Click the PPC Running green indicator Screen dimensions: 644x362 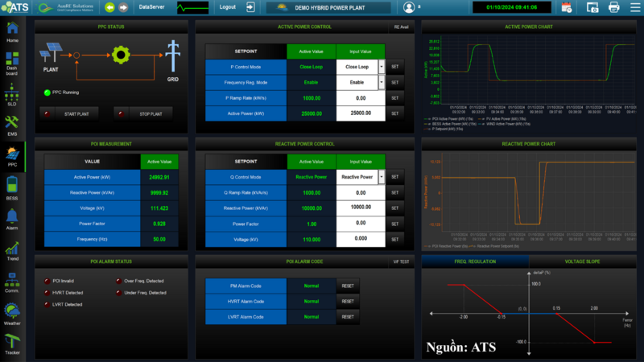point(47,93)
